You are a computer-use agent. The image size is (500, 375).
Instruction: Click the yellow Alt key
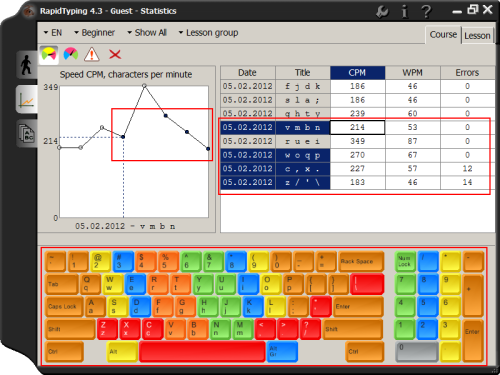pyautogui.click(x=122, y=352)
